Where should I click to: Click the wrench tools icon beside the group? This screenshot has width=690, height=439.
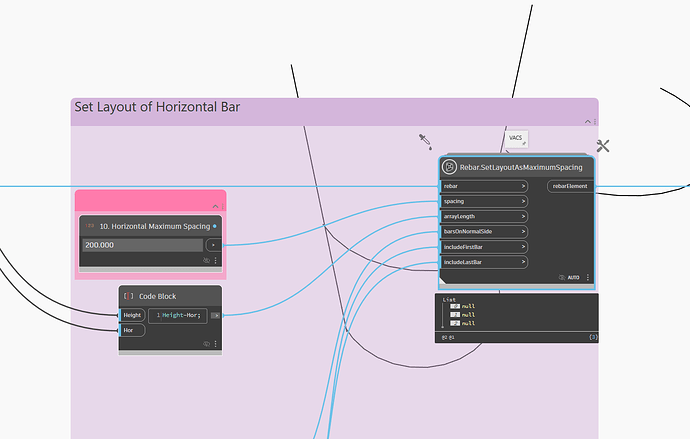tap(603, 146)
